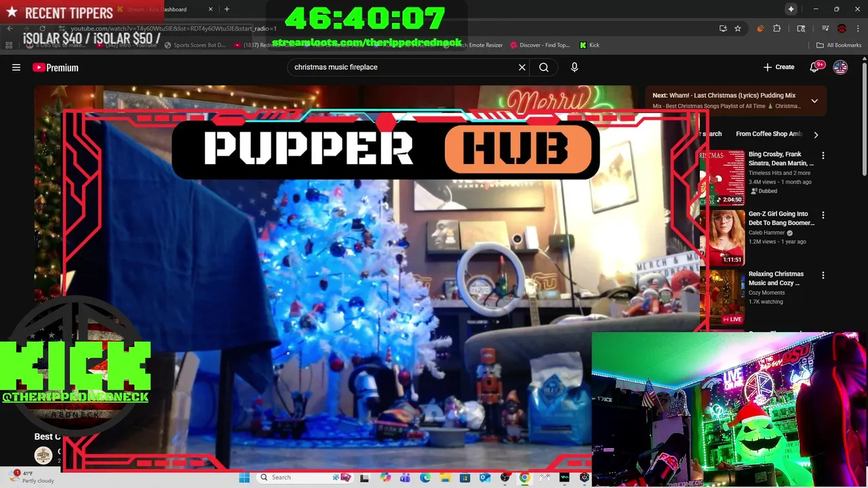Image resolution: width=868 pixels, height=488 pixels.
Task: Show more filter chips with right arrow
Action: 816,134
